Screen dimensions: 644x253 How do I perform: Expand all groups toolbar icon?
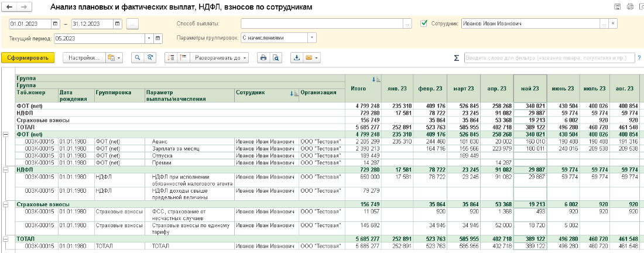(x=183, y=58)
